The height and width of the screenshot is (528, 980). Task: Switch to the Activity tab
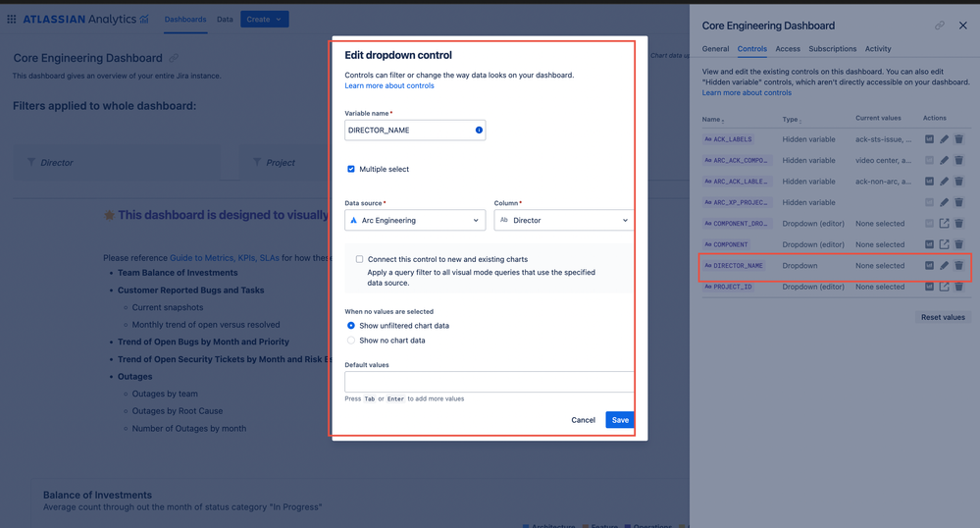click(878, 49)
